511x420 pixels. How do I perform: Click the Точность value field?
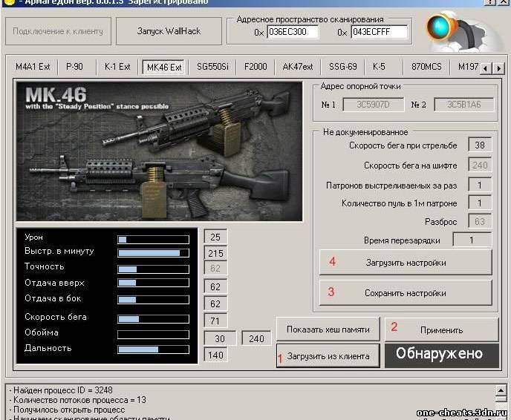215,269
